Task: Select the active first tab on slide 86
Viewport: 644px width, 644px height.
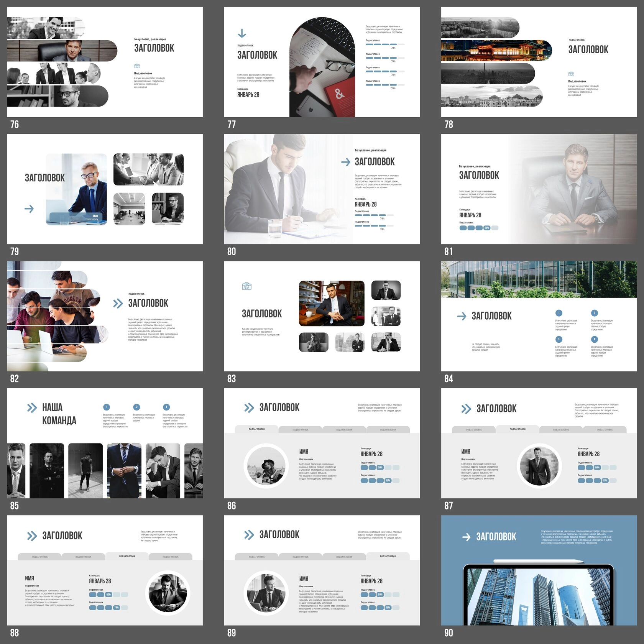Action: (256, 429)
